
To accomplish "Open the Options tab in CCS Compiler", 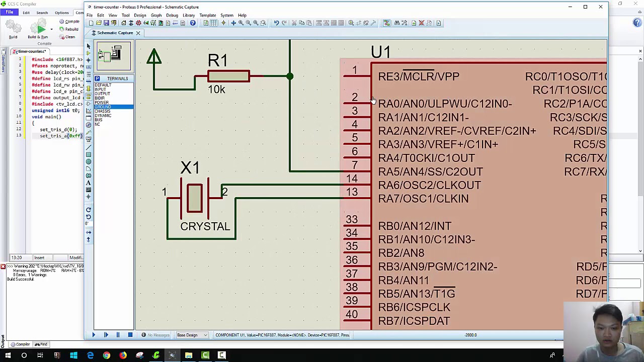I will coord(62,13).
